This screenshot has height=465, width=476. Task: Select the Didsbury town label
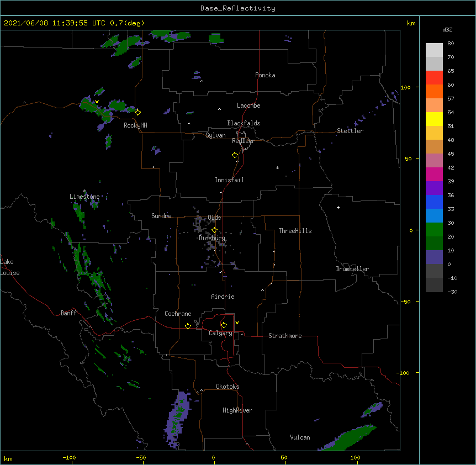212,238
